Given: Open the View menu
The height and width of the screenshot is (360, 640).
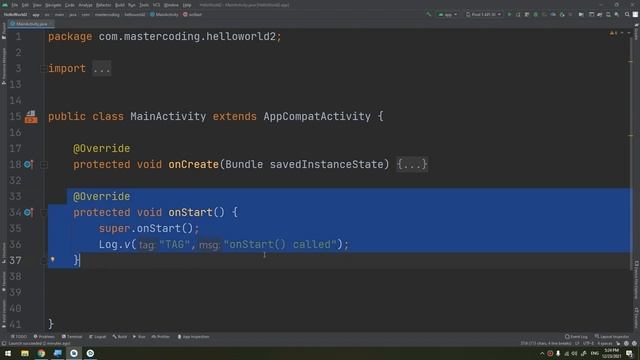Looking at the screenshot, I should pyautogui.click(x=37, y=5).
